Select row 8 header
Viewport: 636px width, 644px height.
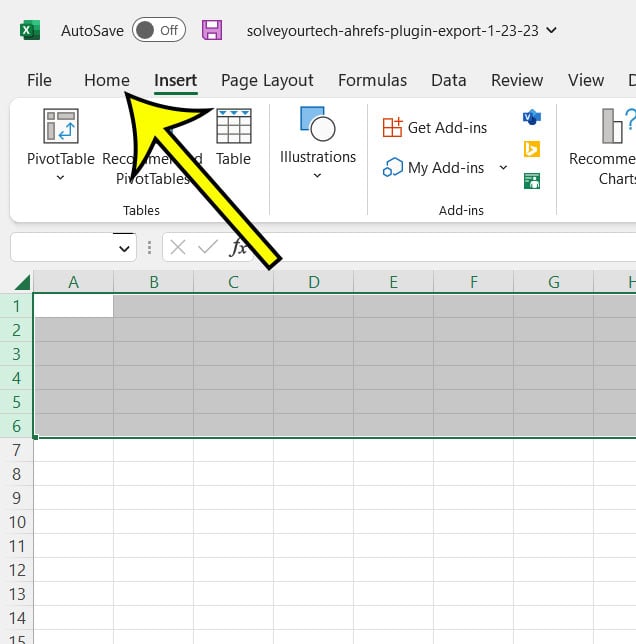16,474
